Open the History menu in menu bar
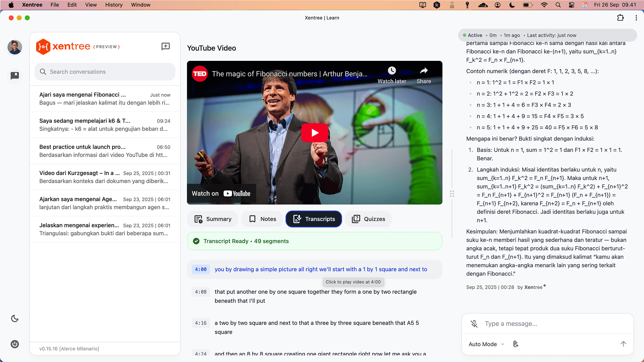 click(114, 5)
